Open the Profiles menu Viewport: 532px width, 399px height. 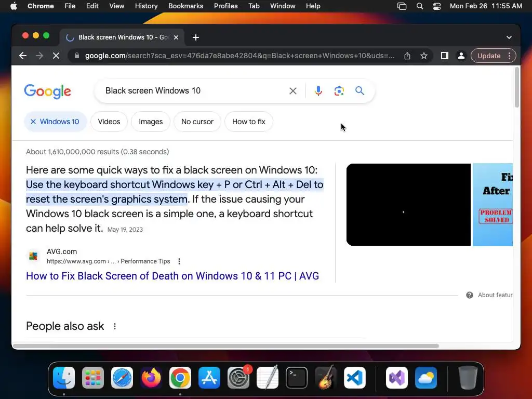coord(225,6)
